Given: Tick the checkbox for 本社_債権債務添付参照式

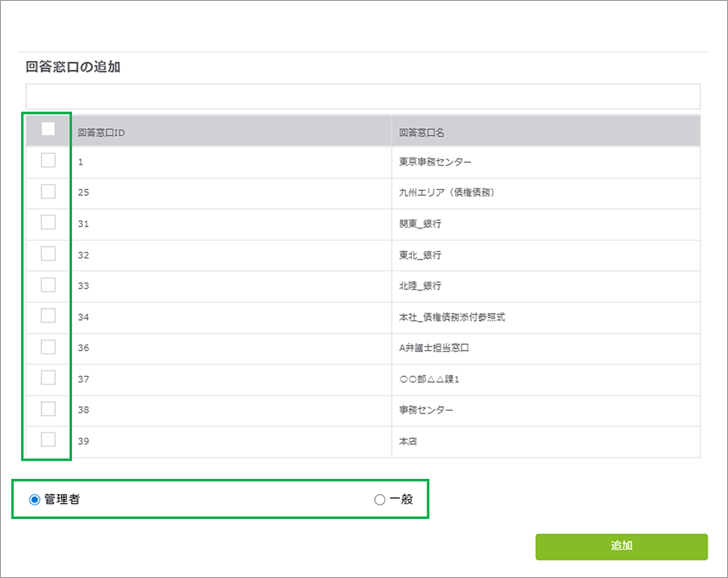Looking at the screenshot, I should coord(48,316).
